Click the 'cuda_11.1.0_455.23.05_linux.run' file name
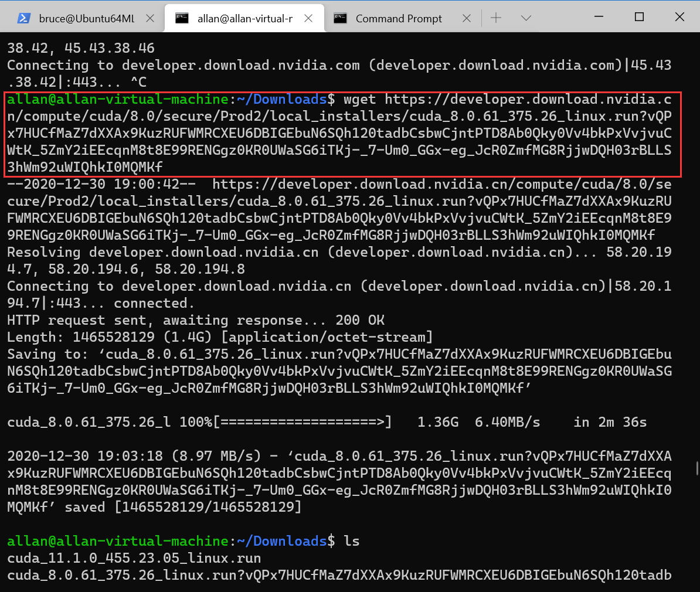700x592 pixels. (134, 558)
